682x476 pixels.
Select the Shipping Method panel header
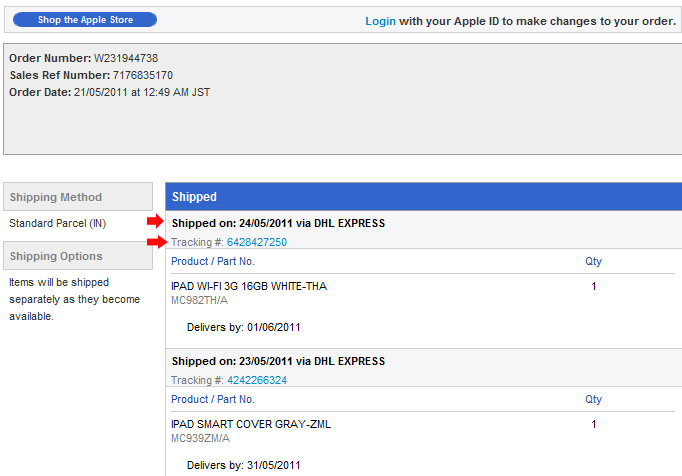tap(78, 197)
